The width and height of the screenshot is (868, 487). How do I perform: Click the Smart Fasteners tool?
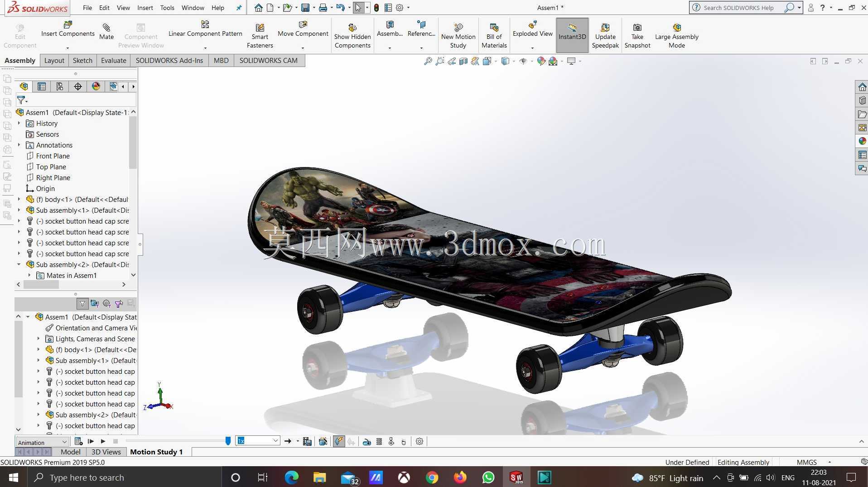point(260,36)
